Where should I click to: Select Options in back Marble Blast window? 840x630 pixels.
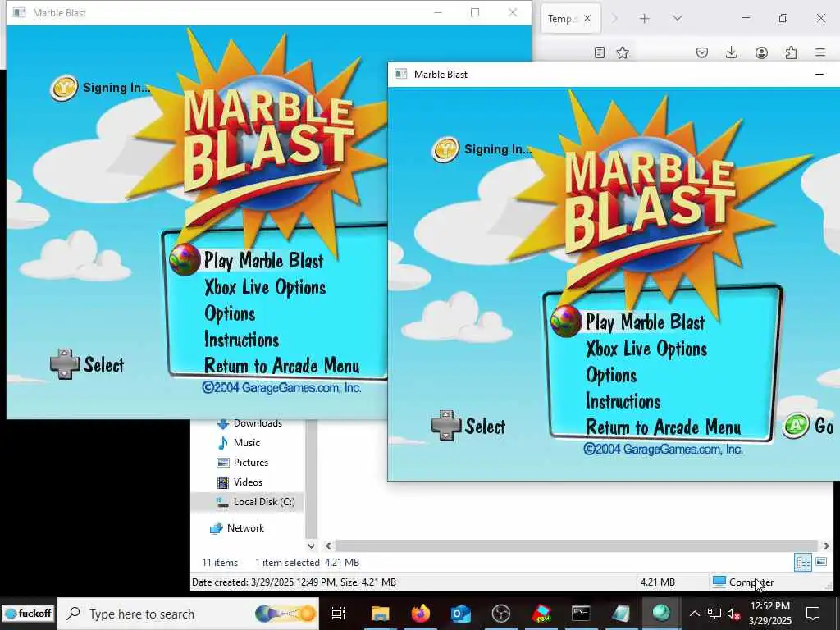[230, 313]
